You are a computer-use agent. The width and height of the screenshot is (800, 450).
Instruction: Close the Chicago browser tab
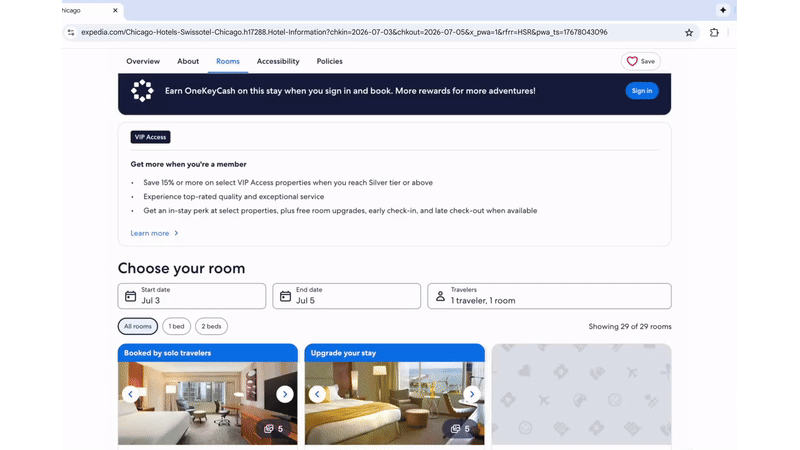click(x=115, y=10)
